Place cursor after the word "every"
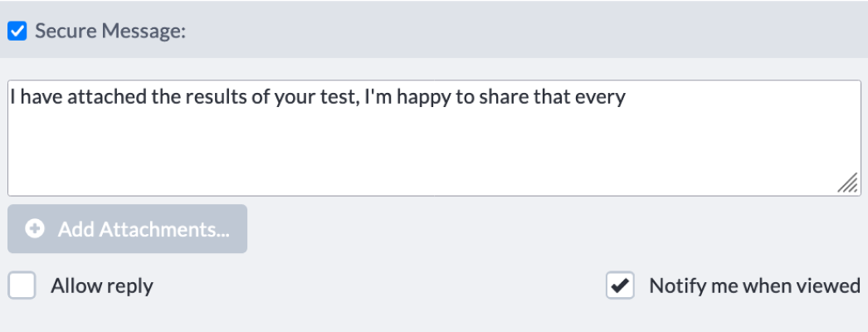The height and width of the screenshot is (332, 868). point(626,97)
